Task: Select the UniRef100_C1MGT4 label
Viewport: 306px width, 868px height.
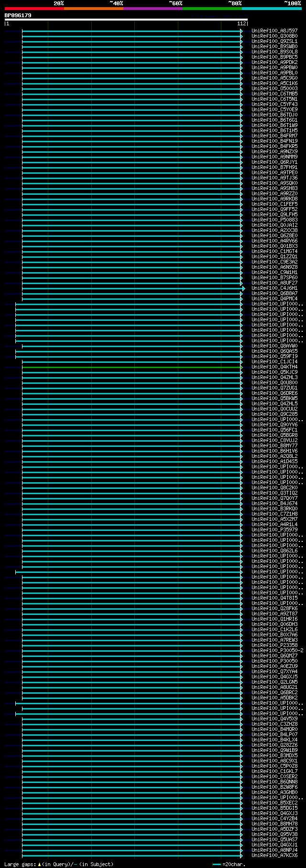Action: pyautogui.click(x=274, y=251)
